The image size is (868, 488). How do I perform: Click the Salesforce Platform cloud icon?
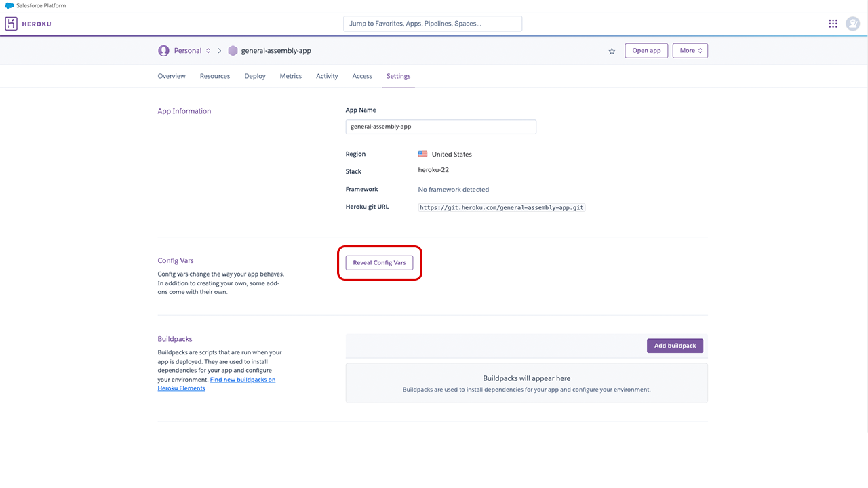pyautogui.click(x=9, y=5)
